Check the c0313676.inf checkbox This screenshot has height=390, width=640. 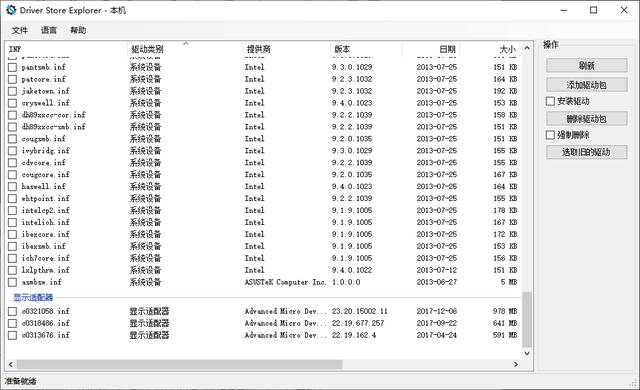(x=13, y=335)
